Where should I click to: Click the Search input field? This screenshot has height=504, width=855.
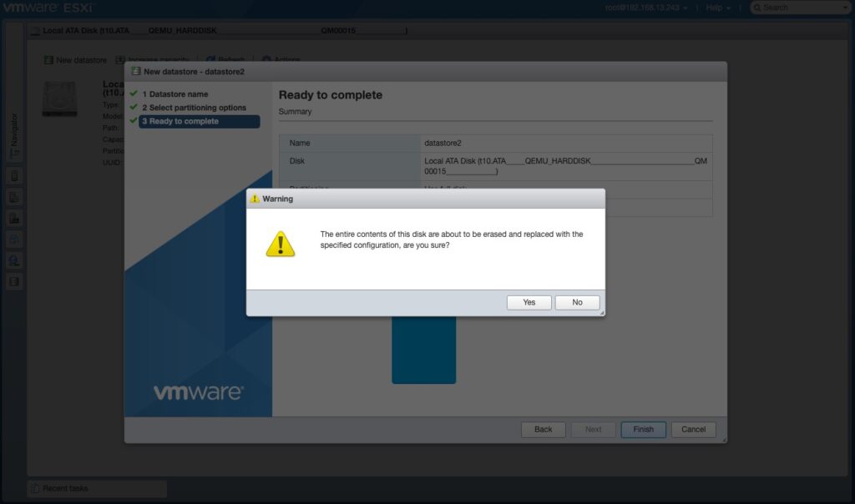[x=802, y=8]
